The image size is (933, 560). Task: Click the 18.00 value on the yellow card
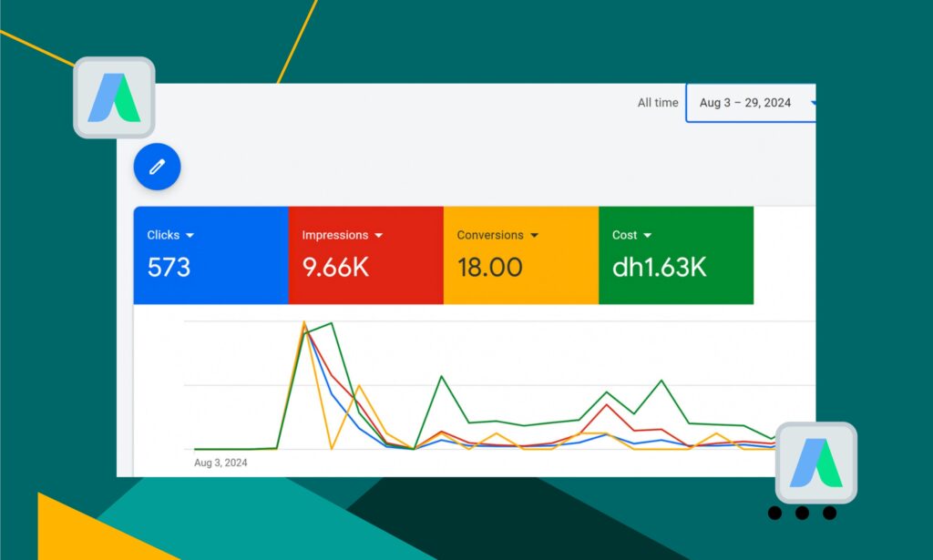tap(489, 267)
